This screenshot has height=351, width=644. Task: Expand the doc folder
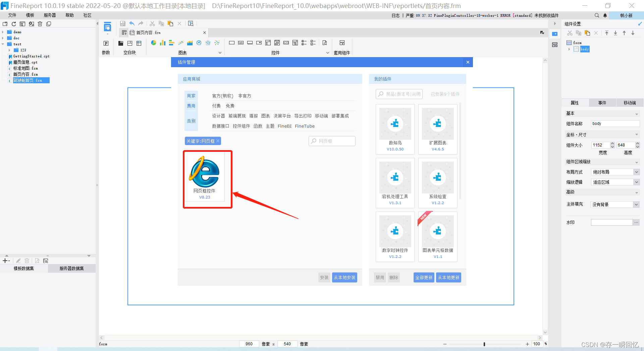pos(3,38)
